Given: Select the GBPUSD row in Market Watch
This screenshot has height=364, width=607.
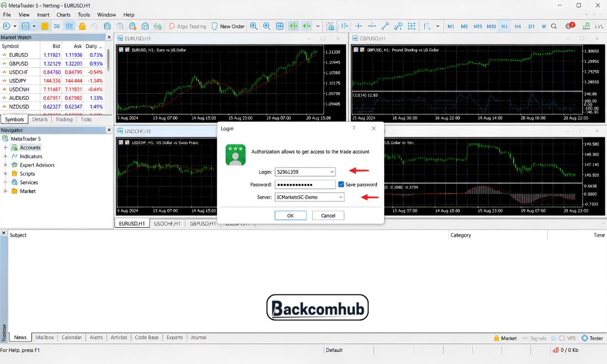Looking at the screenshot, I should pos(52,63).
